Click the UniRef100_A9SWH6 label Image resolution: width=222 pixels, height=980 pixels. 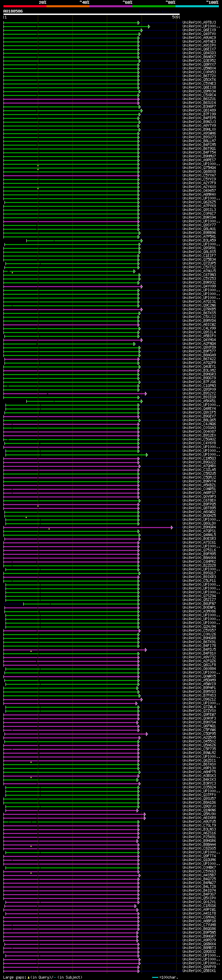(x=199, y=133)
